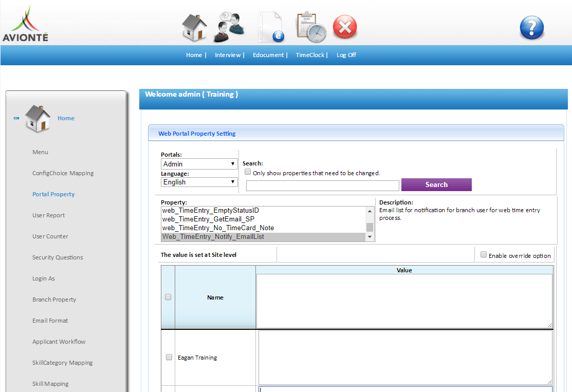The image size is (572, 392).
Task: Enable 'Only show properties that need to be changed'
Action: [248, 172]
